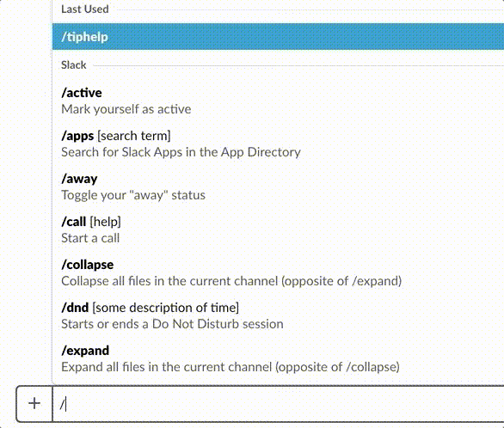Pick the /dnd Do Not Disturb command
Viewport: 504px width, 428px height.
click(278, 316)
